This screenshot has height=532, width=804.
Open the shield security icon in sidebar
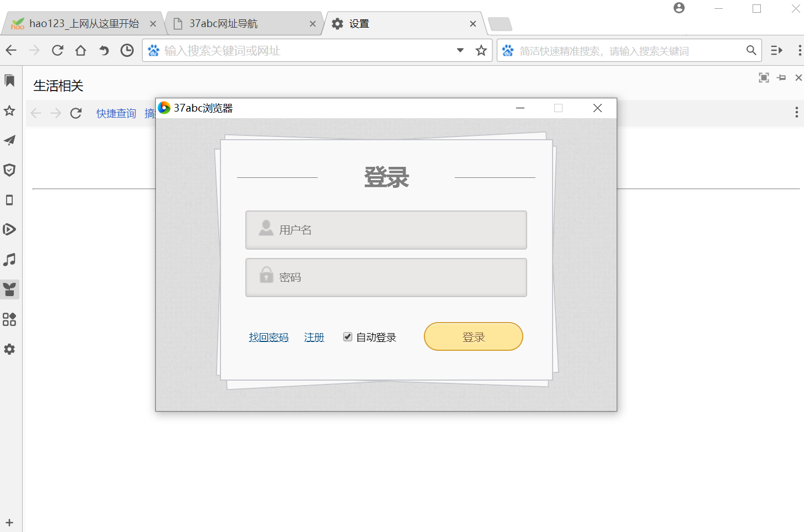tap(9, 170)
